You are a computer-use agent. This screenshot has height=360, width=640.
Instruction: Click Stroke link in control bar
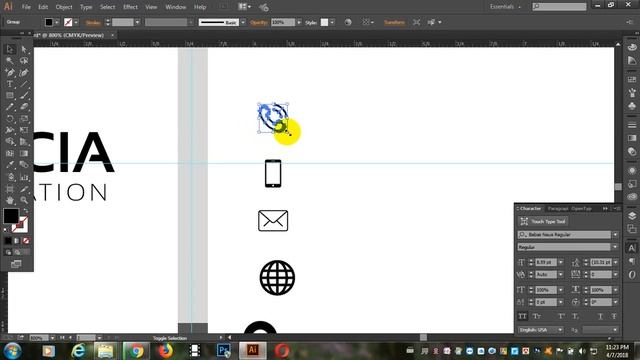[93, 22]
